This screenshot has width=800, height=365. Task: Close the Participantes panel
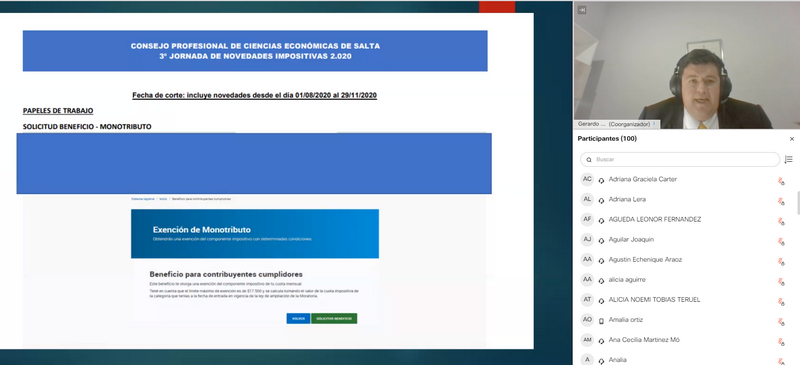click(792, 139)
